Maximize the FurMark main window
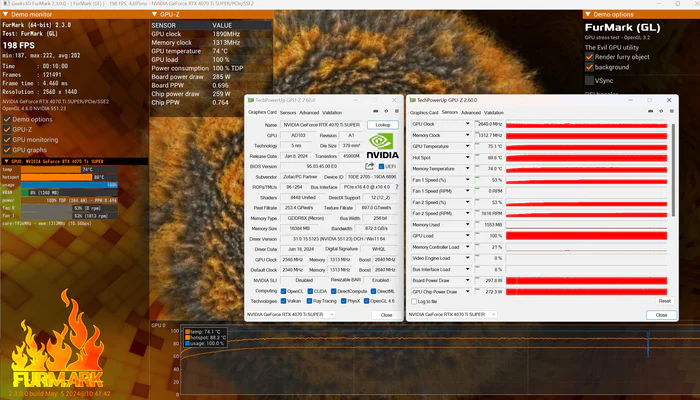The width and height of the screenshot is (700, 400). [677, 4]
